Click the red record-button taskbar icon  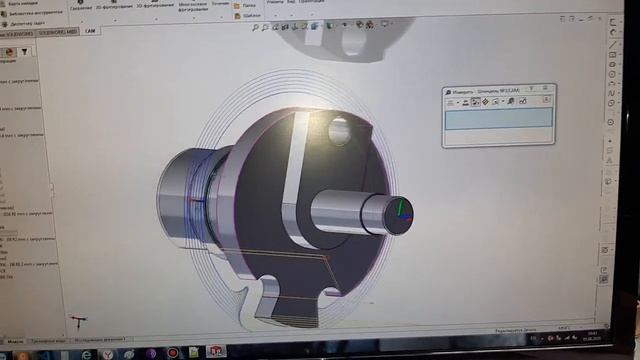(x=173, y=352)
